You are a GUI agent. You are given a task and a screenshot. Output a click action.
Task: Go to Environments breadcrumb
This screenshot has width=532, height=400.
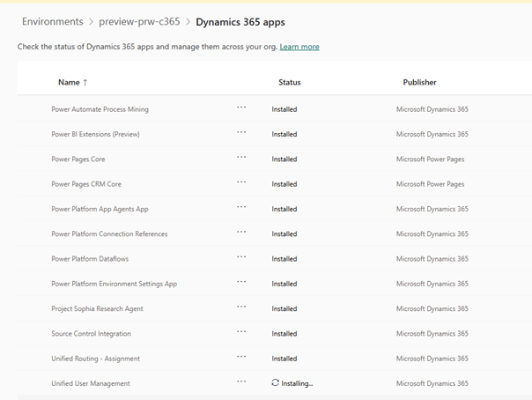53,22
